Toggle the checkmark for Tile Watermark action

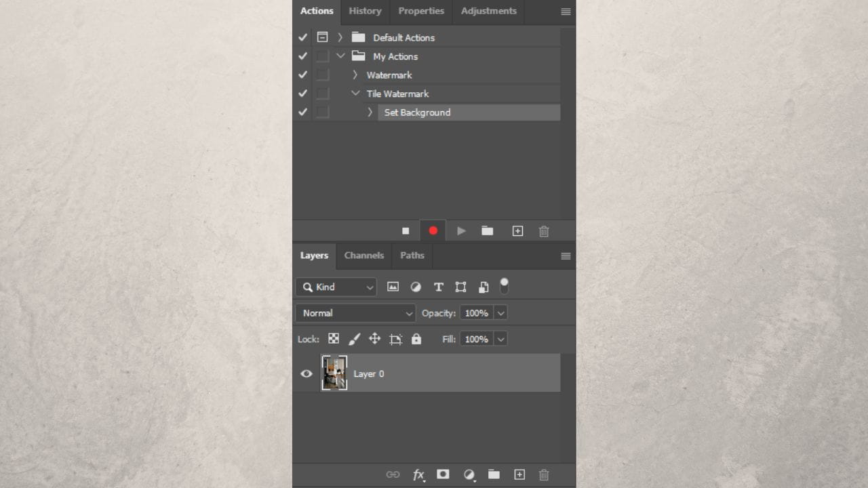click(302, 94)
